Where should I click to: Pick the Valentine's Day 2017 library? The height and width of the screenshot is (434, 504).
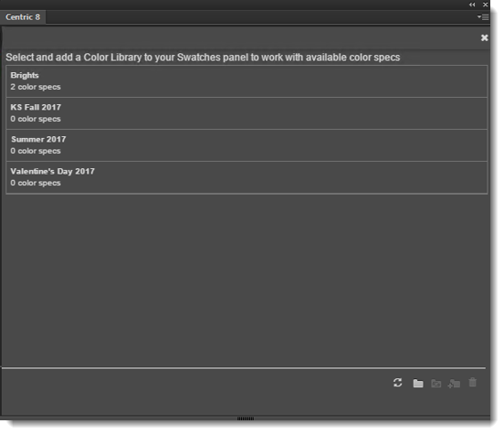pyautogui.click(x=247, y=177)
